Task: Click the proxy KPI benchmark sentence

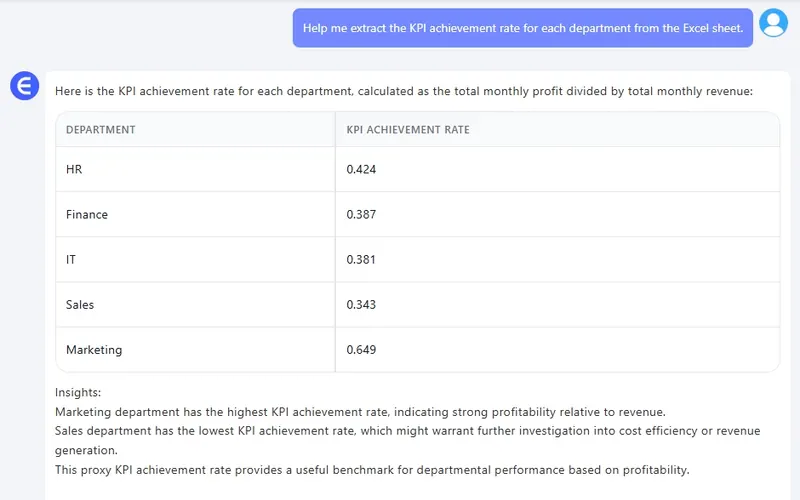Action: coord(372,469)
